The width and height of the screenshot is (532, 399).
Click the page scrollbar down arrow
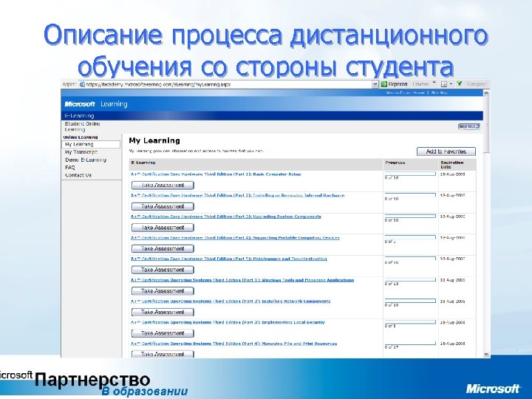[x=486, y=354]
